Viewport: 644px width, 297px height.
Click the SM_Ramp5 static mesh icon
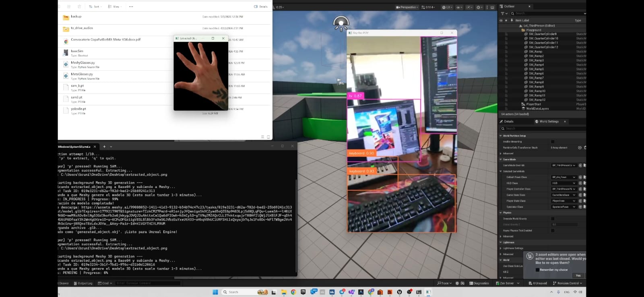click(x=526, y=69)
